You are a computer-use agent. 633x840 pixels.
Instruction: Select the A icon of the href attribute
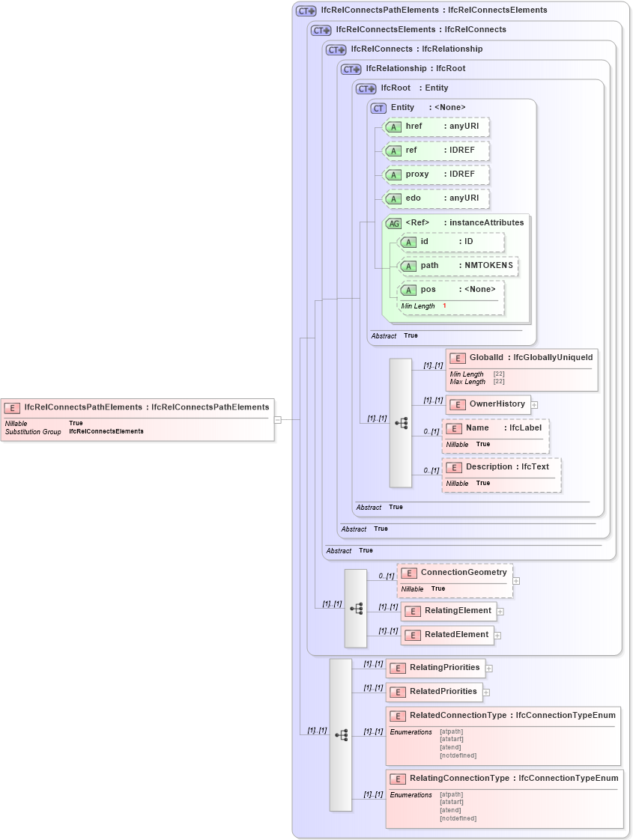pyautogui.click(x=393, y=127)
